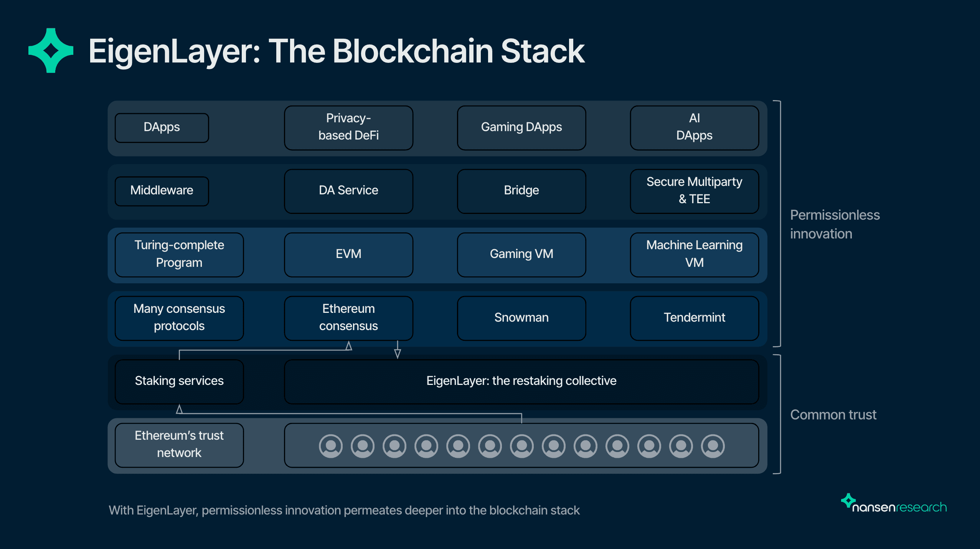This screenshot has width=980, height=549.
Task: Click the first validator avatar icon
Action: 330,445
